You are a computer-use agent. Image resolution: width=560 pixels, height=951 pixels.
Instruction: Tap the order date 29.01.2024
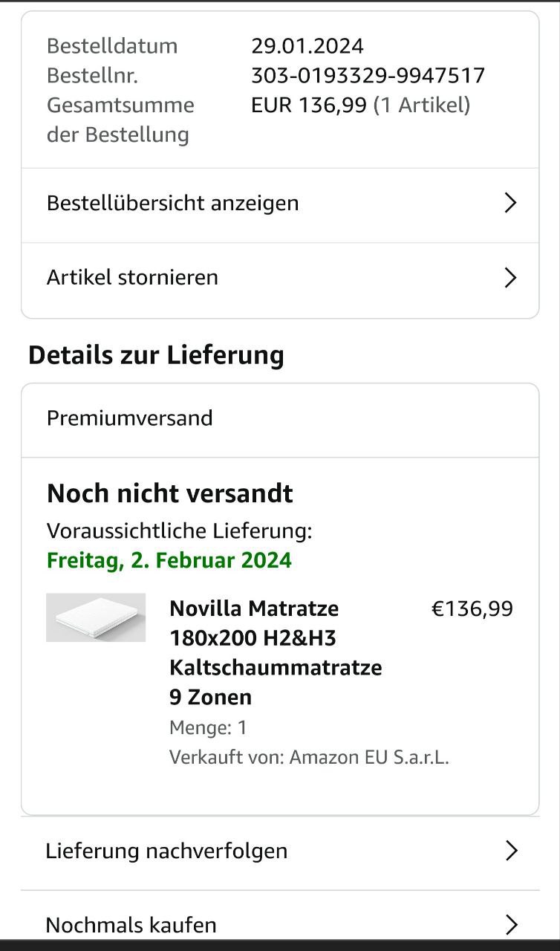click(x=307, y=45)
